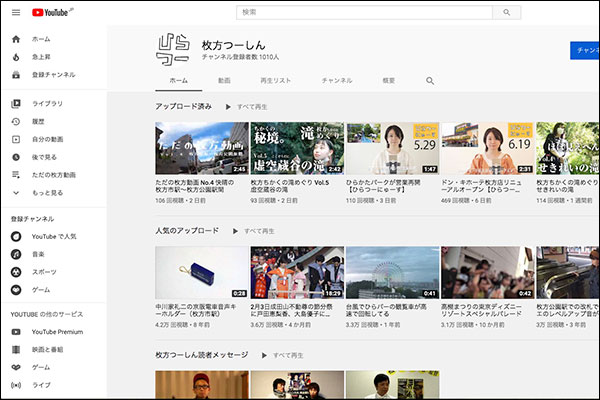The width and height of the screenshot is (600, 400).
Task: Open the hamburger menu icon
Action: [14, 12]
